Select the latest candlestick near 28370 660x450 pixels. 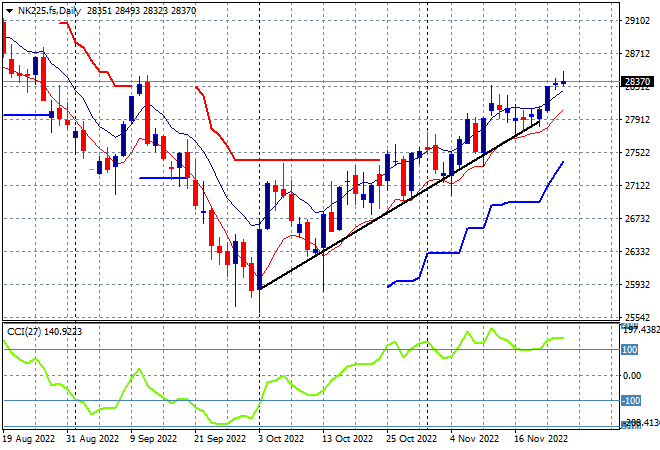point(564,83)
